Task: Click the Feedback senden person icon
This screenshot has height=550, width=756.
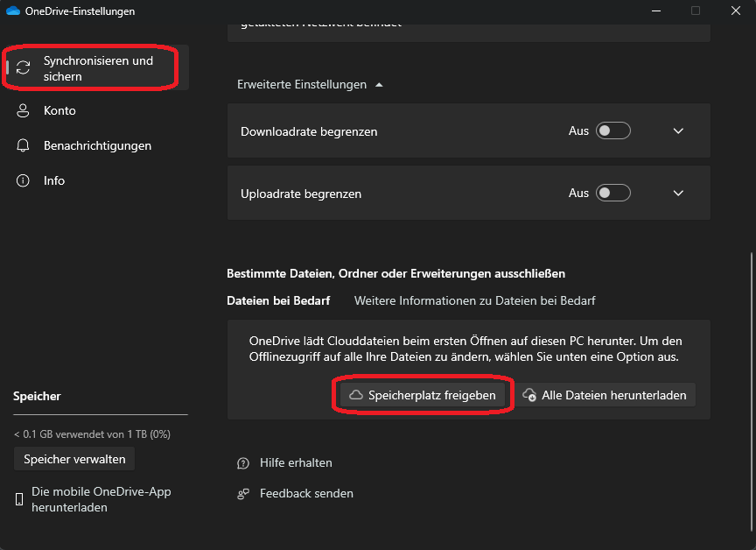Action: [x=243, y=494]
